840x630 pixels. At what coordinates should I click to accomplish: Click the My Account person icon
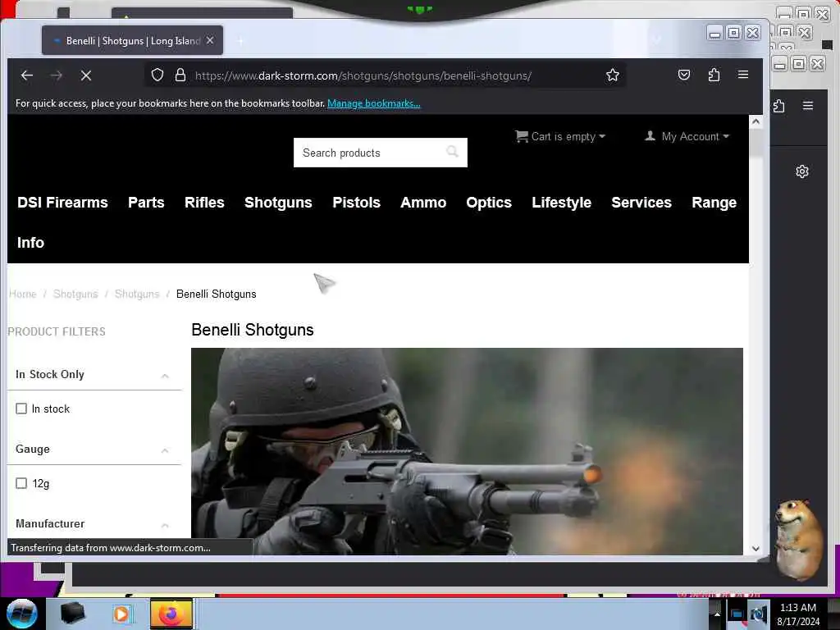tap(650, 135)
